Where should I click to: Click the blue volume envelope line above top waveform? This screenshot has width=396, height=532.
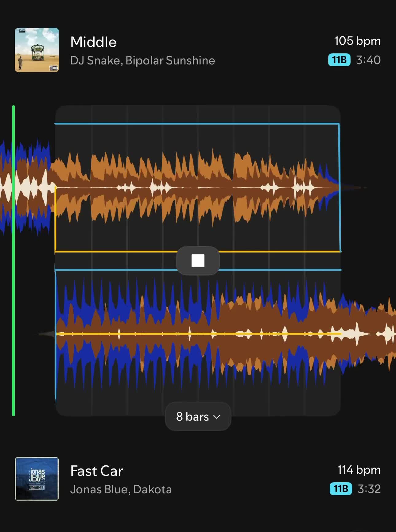(196, 124)
